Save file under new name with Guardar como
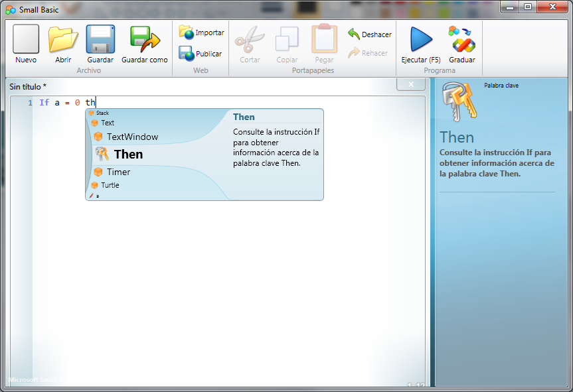This screenshot has width=573, height=392. 144,43
